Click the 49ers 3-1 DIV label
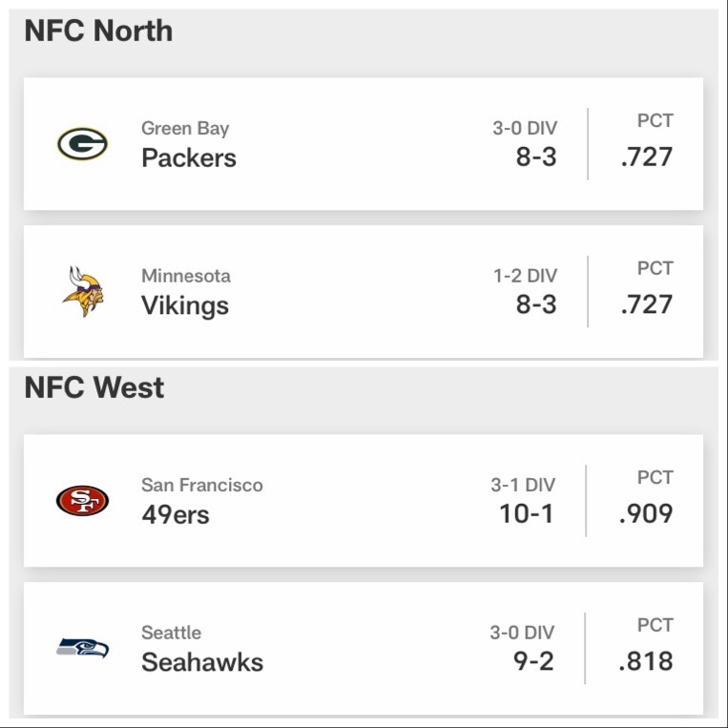This screenshot has width=728, height=728. (523, 485)
